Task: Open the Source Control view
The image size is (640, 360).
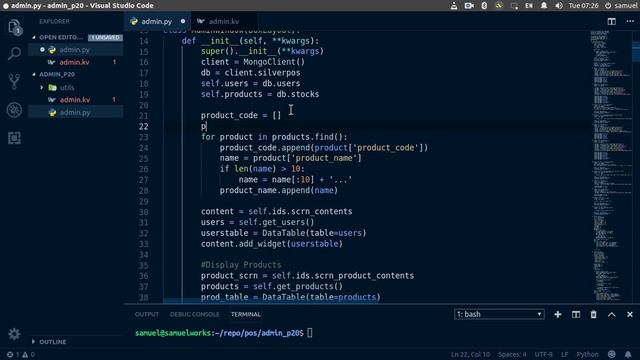Action: pyautogui.click(x=14, y=82)
